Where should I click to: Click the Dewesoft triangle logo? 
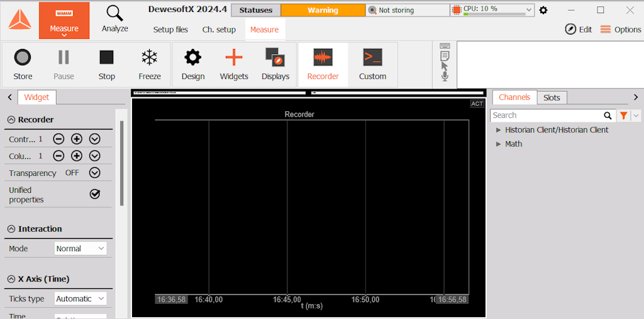(x=19, y=19)
